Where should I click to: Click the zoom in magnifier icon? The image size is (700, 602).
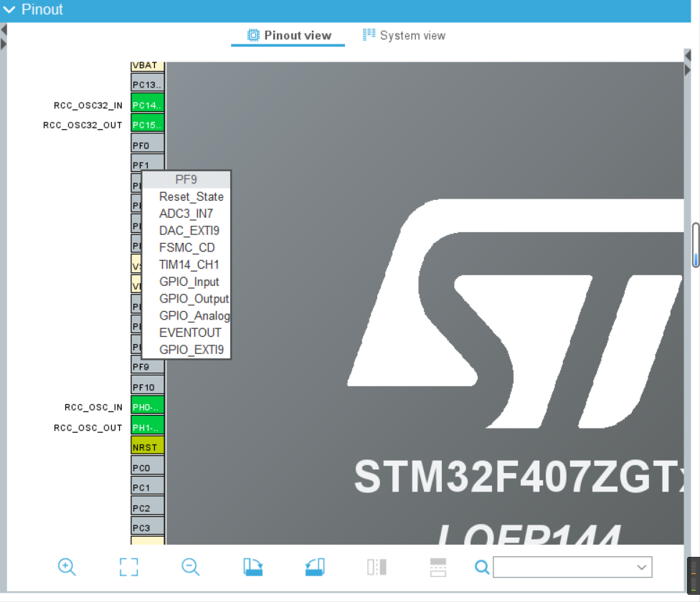(x=67, y=567)
